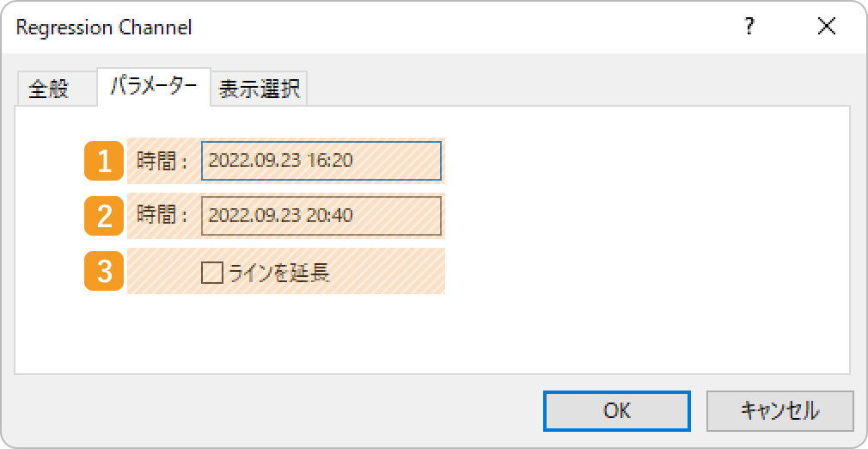The width and height of the screenshot is (868, 449).
Task: Click the orange number 3 badge
Action: pyautogui.click(x=104, y=271)
